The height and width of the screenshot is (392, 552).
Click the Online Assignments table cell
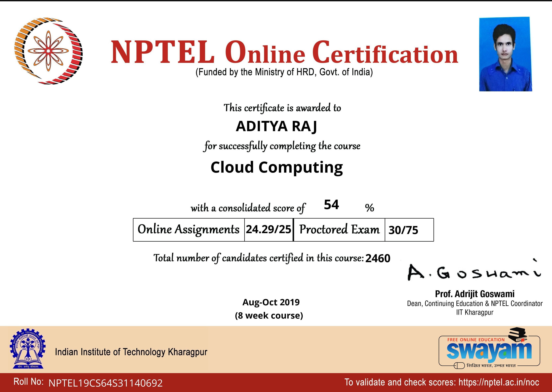[x=189, y=229]
